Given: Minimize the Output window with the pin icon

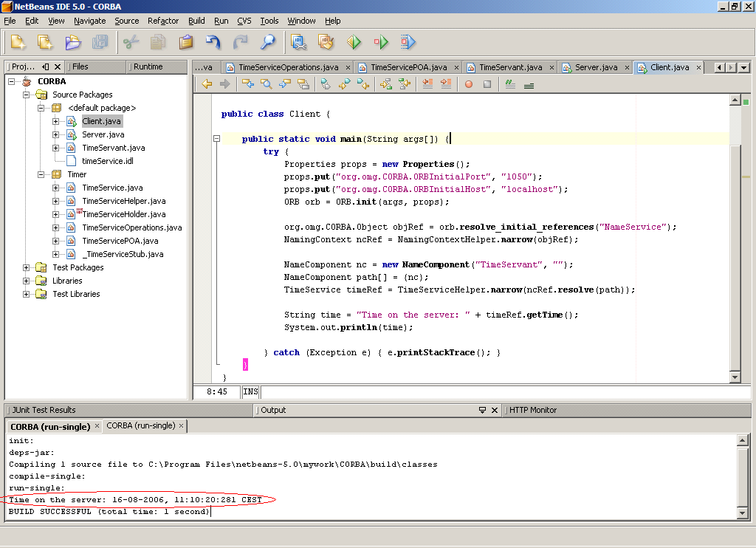Looking at the screenshot, I should (x=482, y=410).
